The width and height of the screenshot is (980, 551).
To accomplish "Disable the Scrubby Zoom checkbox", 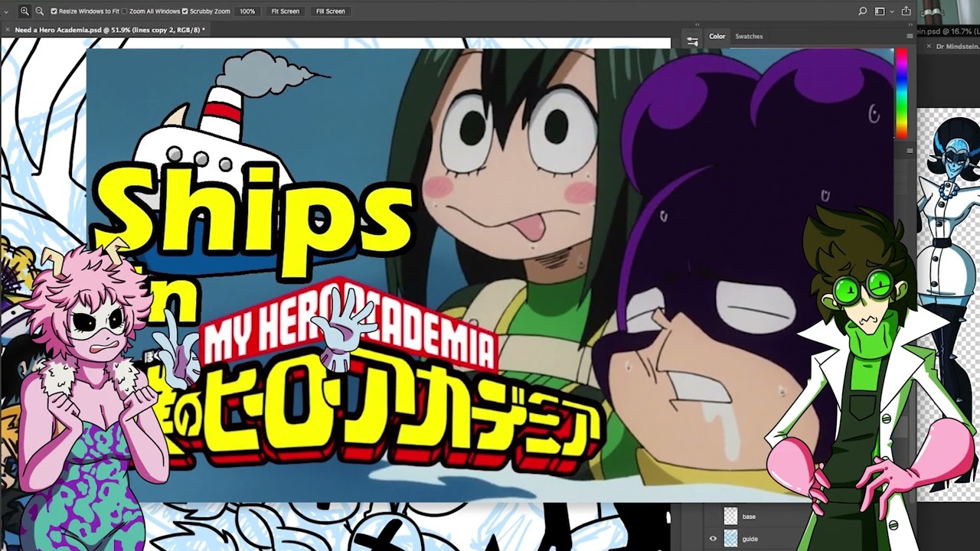I will point(185,11).
